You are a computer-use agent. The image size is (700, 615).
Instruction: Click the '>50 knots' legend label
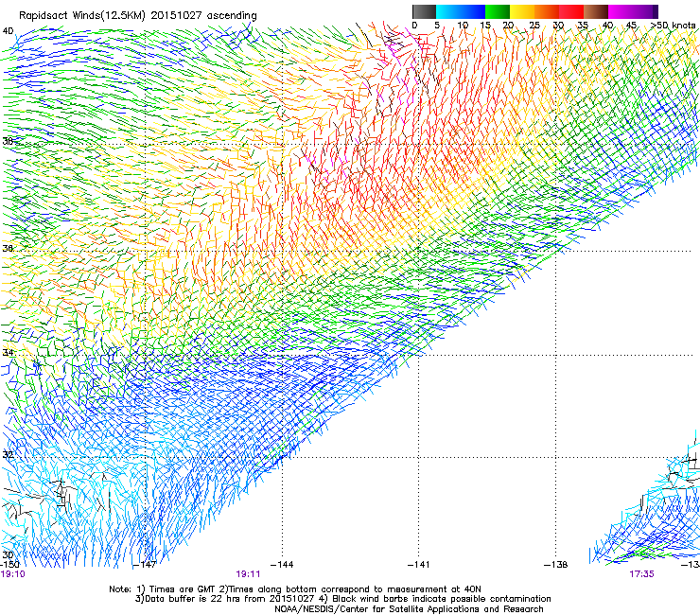(x=674, y=26)
